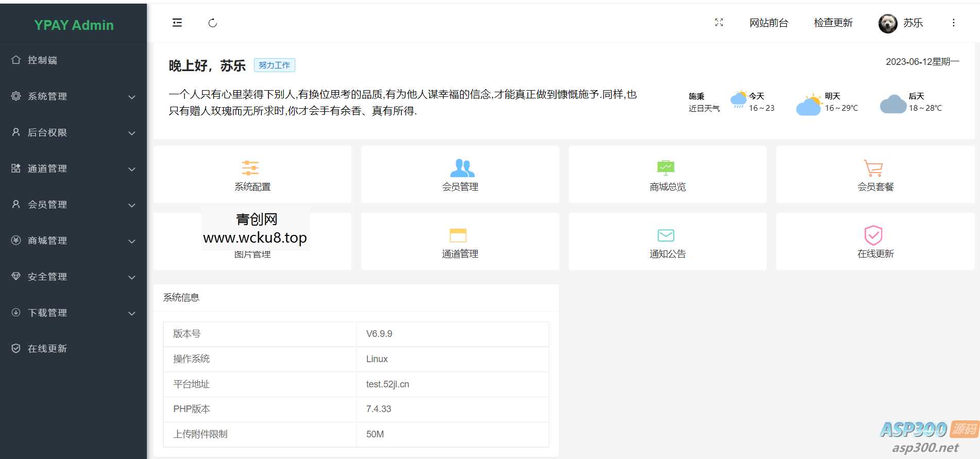Click today's weather icon 今天

tap(738, 99)
